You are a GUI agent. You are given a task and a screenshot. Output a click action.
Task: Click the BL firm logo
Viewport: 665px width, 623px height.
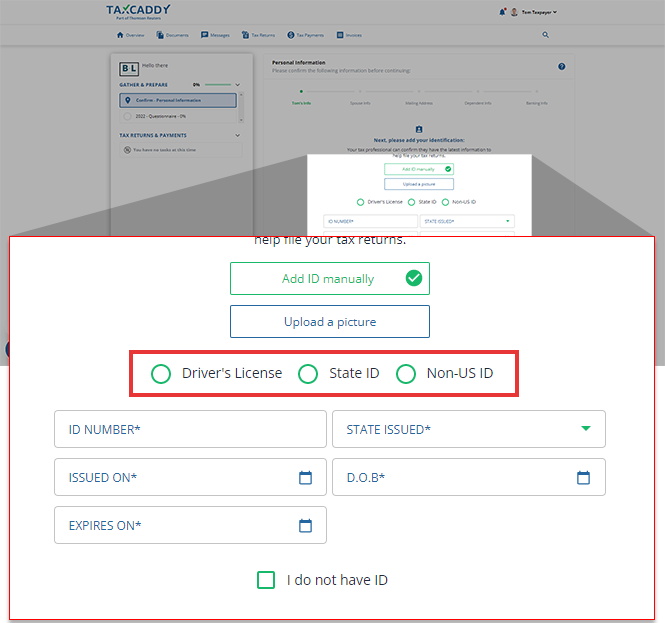coord(129,68)
